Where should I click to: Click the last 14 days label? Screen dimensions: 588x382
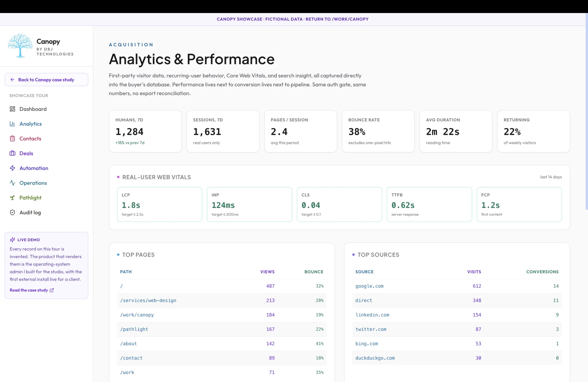[551, 177]
